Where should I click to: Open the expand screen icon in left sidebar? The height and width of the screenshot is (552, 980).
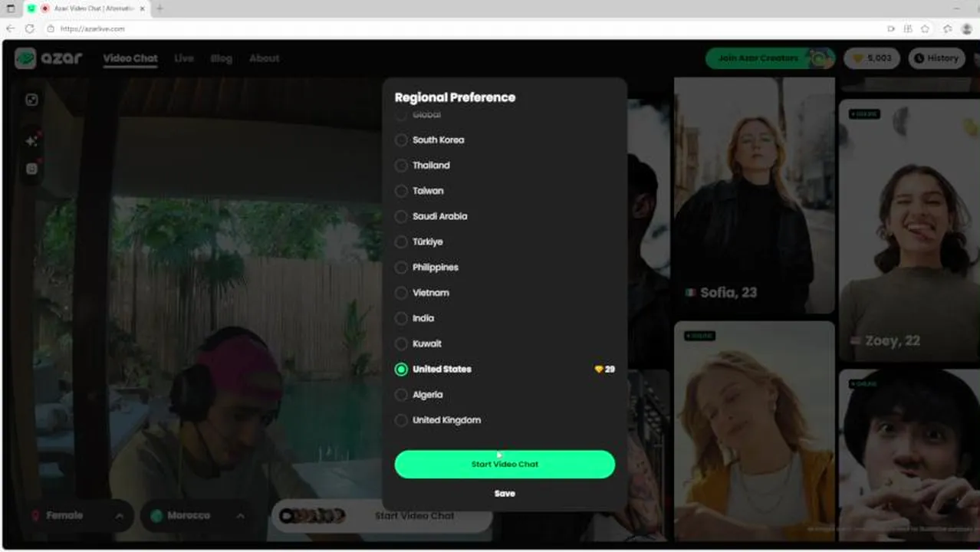(31, 100)
